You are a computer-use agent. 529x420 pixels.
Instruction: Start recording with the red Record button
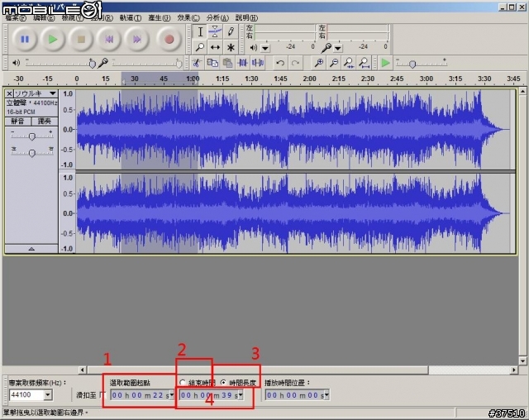click(169, 40)
